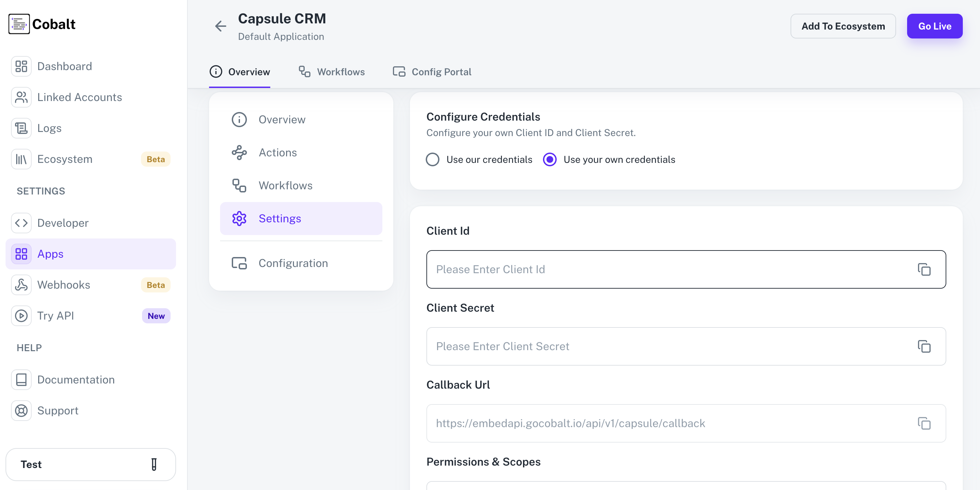The height and width of the screenshot is (490, 980).
Task: Open the Ecosystem Beta section
Action: coord(65,159)
